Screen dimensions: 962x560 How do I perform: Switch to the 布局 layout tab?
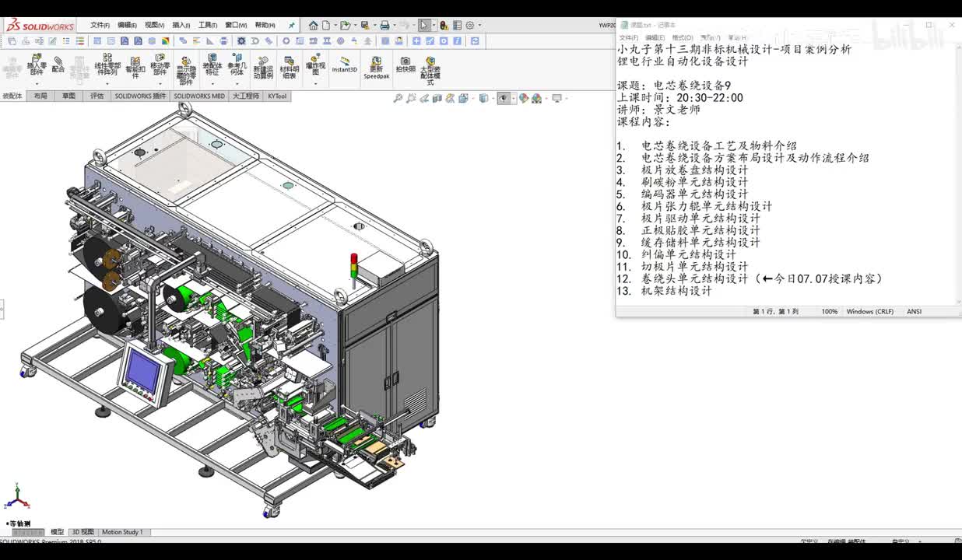[x=40, y=96]
